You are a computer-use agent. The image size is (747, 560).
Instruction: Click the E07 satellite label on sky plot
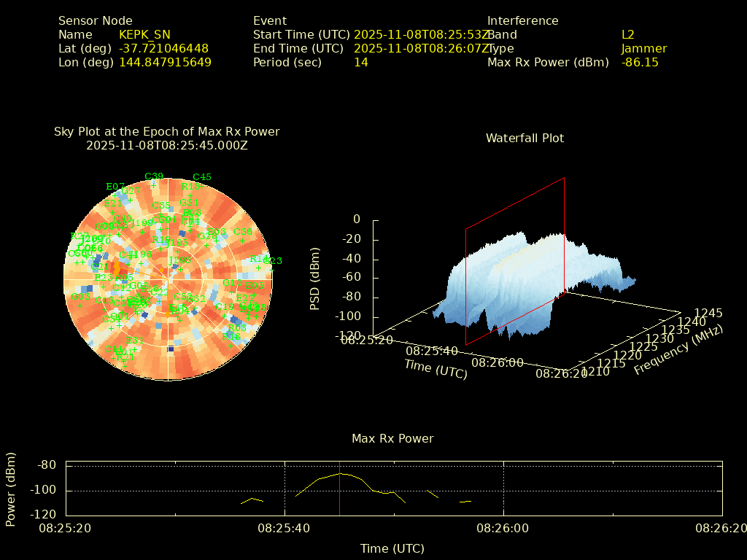tap(115, 187)
